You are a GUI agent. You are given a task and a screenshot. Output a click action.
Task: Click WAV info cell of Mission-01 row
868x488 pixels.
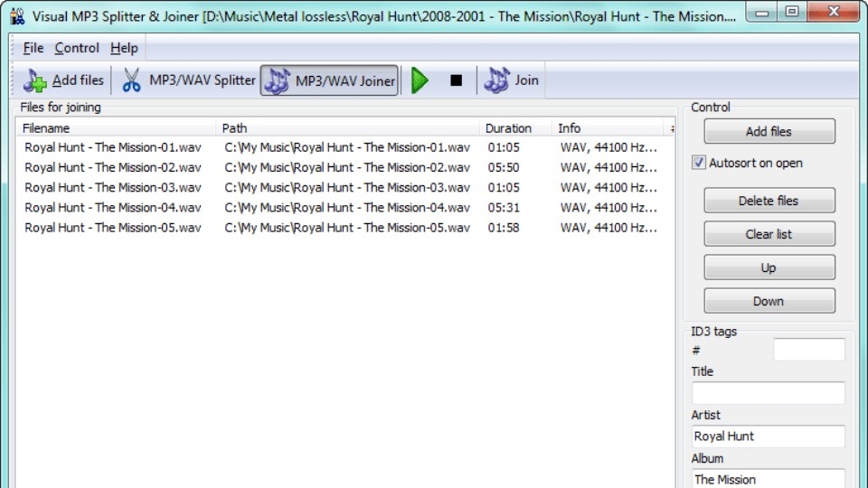609,147
